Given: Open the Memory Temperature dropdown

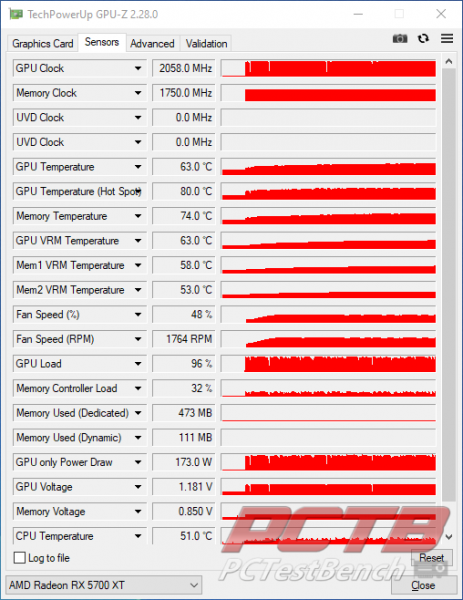Looking at the screenshot, I should [138, 216].
